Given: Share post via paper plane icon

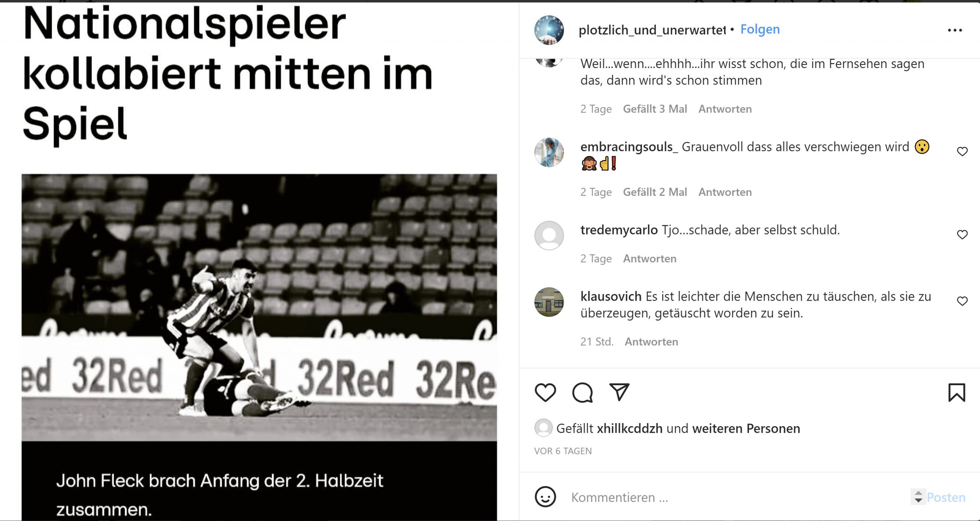Looking at the screenshot, I should pyautogui.click(x=619, y=392).
